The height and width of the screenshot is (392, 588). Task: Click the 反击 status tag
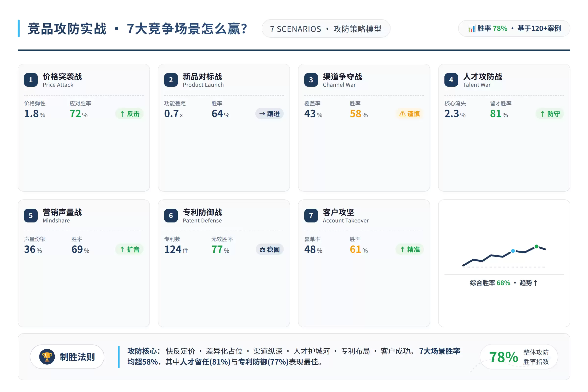click(x=130, y=114)
